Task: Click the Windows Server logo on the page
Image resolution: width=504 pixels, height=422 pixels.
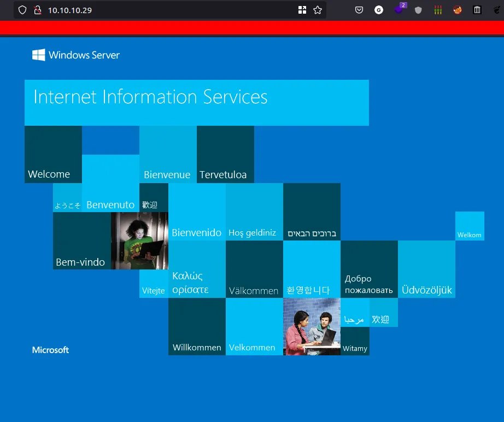Action: tap(75, 55)
